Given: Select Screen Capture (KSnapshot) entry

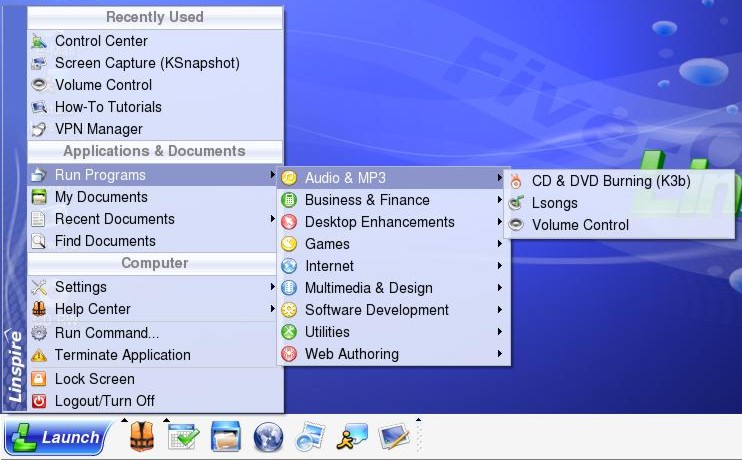Looking at the screenshot, I should click(x=147, y=63).
